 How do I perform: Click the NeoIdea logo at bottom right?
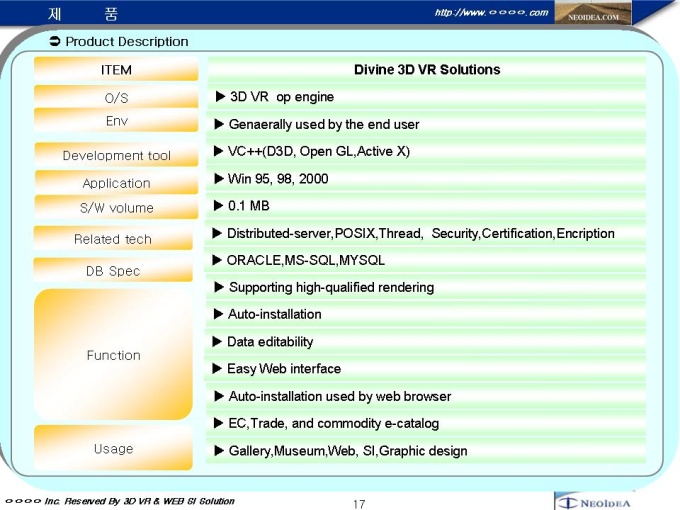pos(594,501)
